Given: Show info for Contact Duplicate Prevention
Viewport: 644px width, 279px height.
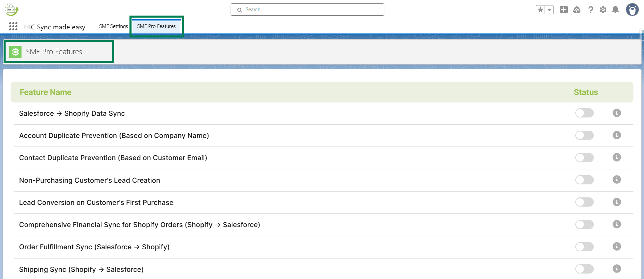Looking at the screenshot, I should pyautogui.click(x=617, y=157).
